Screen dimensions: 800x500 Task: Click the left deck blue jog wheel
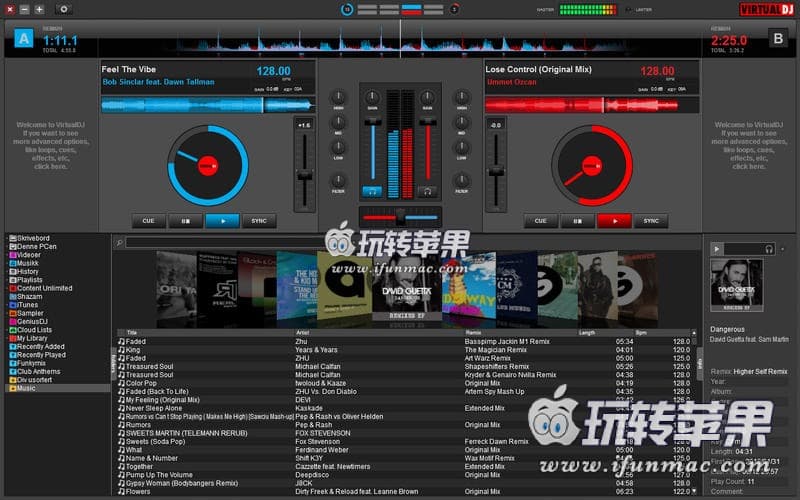tap(208, 166)
